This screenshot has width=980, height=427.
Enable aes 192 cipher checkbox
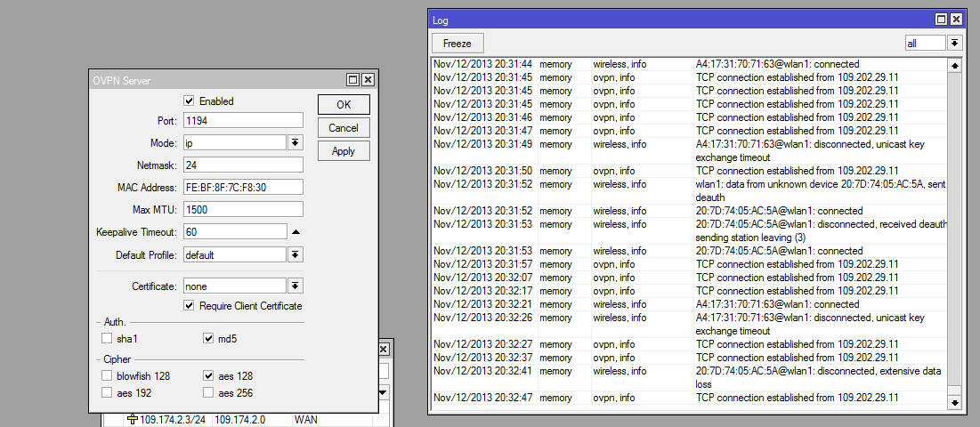[x=107, y=392]
